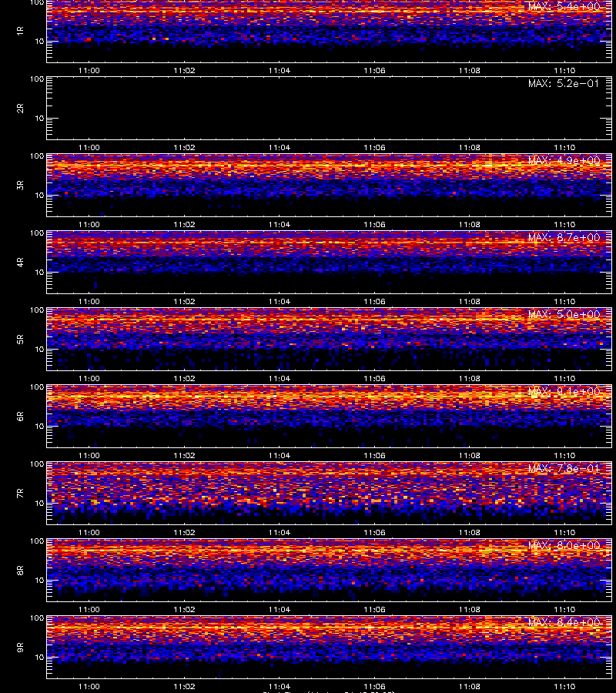Click the 2R panel axis label
Image resolution: width=616 pixels, height=693 pixels.
20,109
